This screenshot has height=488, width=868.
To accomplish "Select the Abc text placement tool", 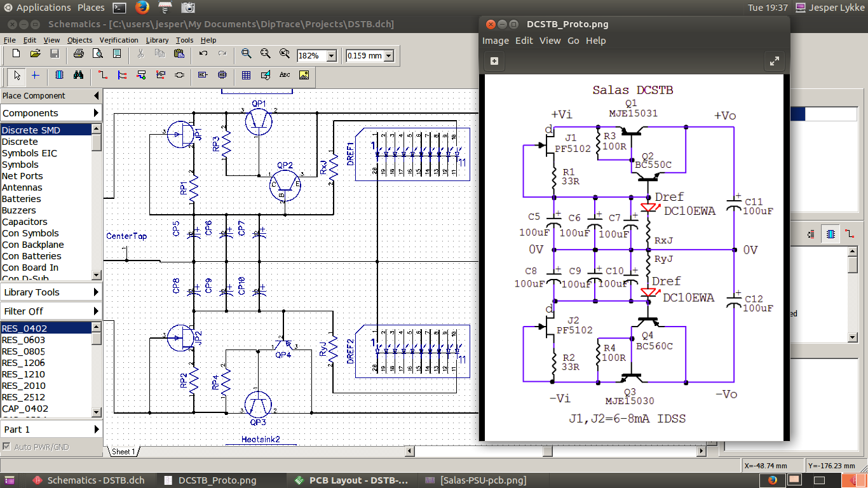I will [285, 75].
